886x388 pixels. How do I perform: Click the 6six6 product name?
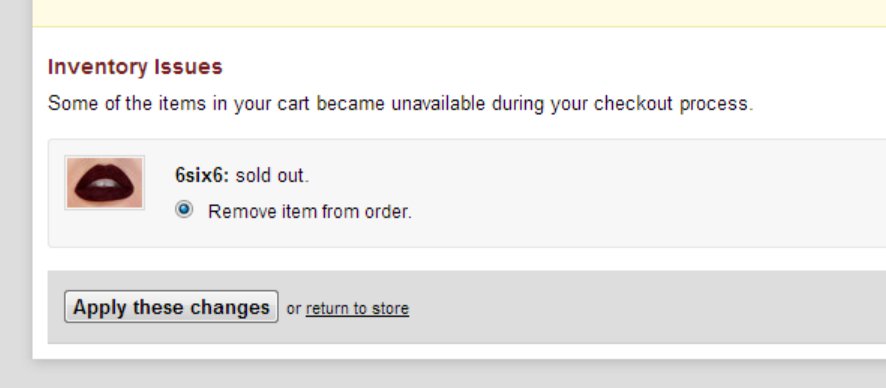tap(202, 176)
